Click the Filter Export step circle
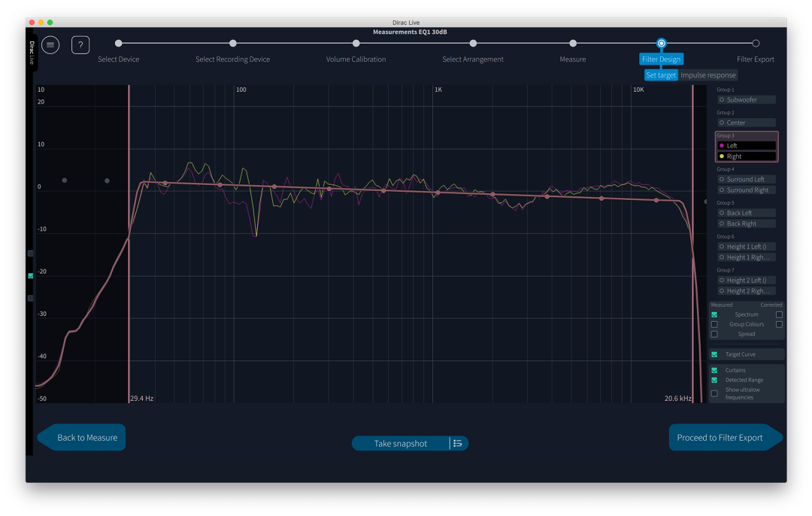This screenshot has width=812, height=516. tap(756, 44)
